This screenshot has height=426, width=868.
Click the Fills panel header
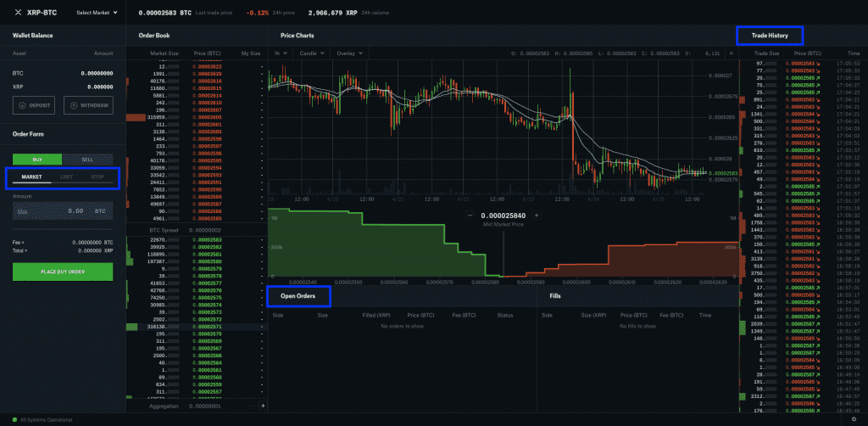[555, 296]
